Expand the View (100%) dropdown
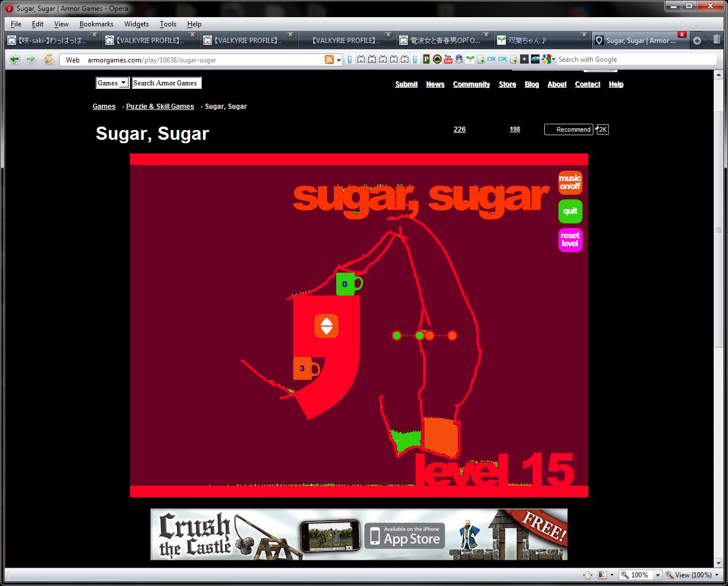Image resolution: width=728 pixels, height=586 pixels. click(717, 575)
